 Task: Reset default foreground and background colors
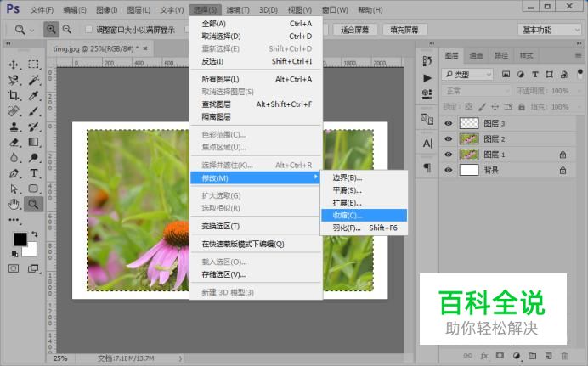click(14, 254)
